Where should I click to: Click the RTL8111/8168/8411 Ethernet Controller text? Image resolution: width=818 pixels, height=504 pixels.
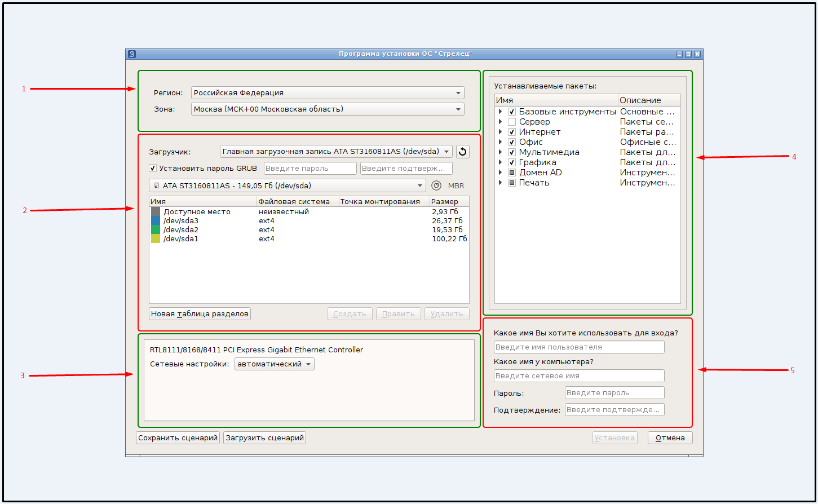257,350
